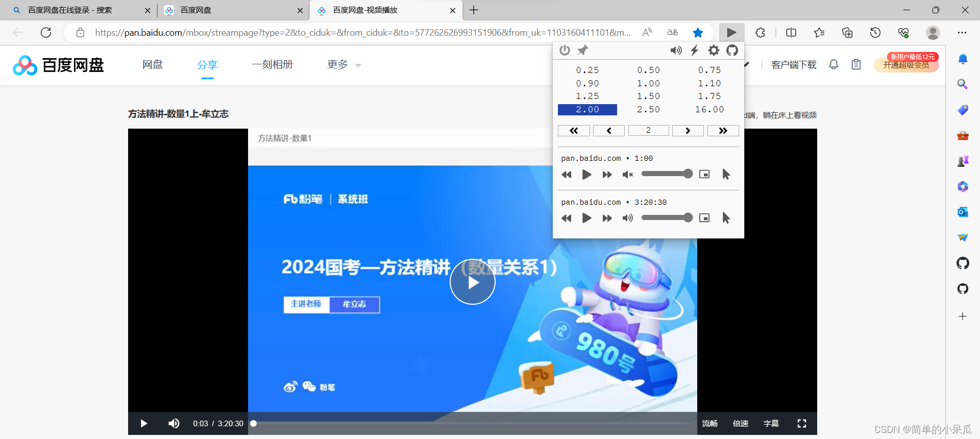Open the notifications bell in Baidu header
This screenshot has width=980, height=439.
834,64
